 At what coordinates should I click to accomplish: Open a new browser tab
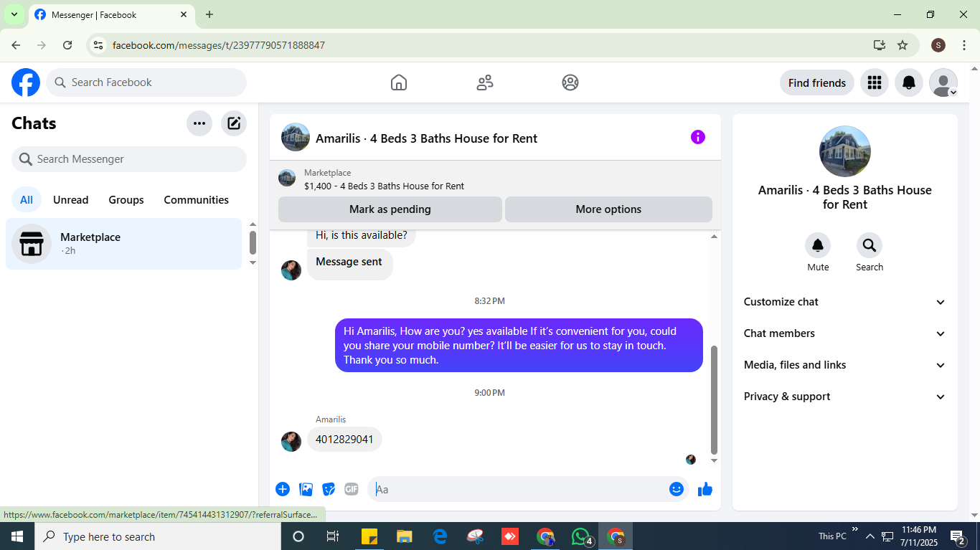pyautogui.click(x=209, y=14)
